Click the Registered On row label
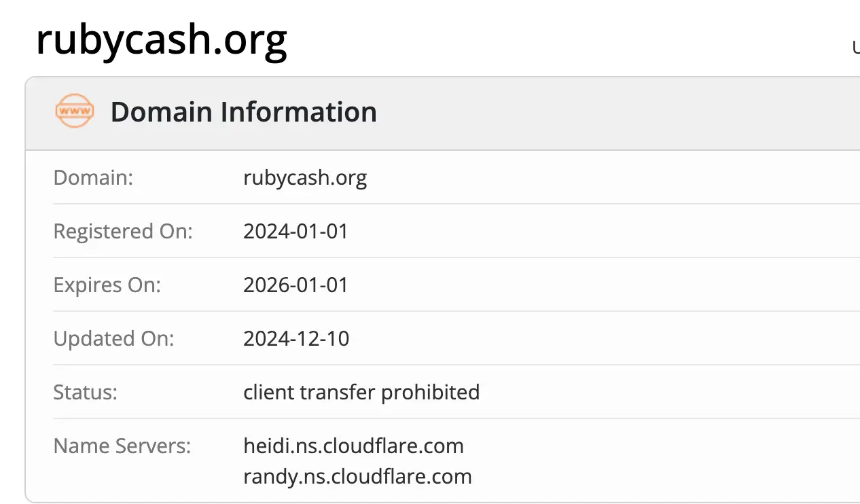860x504 pixels. click(x=123, y=231)
